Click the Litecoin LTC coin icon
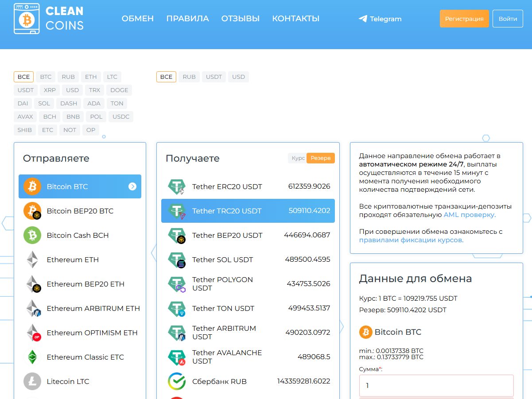This screenshot has width=532, height=399. tap(32, 381)
